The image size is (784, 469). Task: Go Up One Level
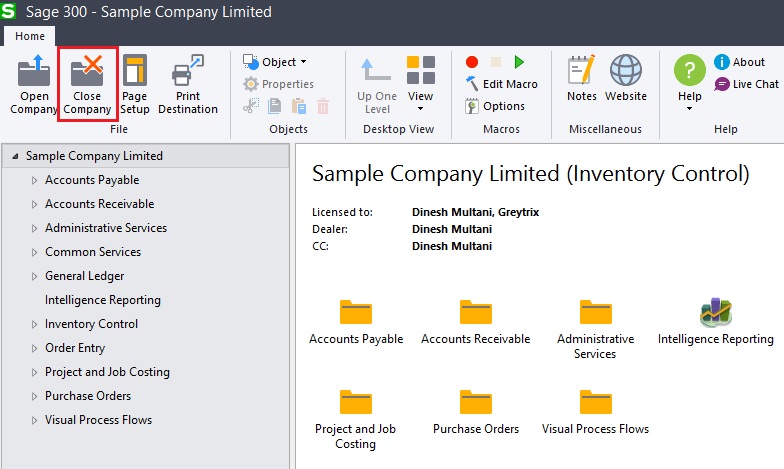click(376, 85)
